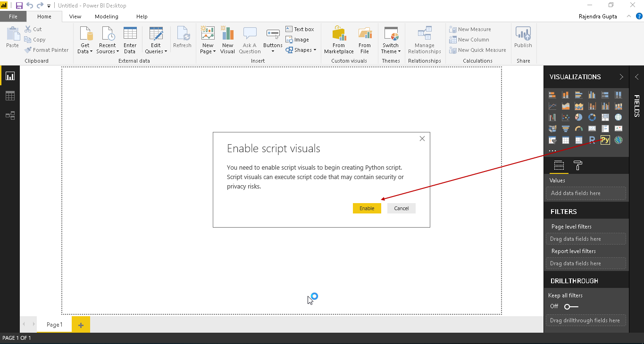This screenshot has width=644, height=344.
Task: Select the Map globe visual
Action: [x=619, y=117]
